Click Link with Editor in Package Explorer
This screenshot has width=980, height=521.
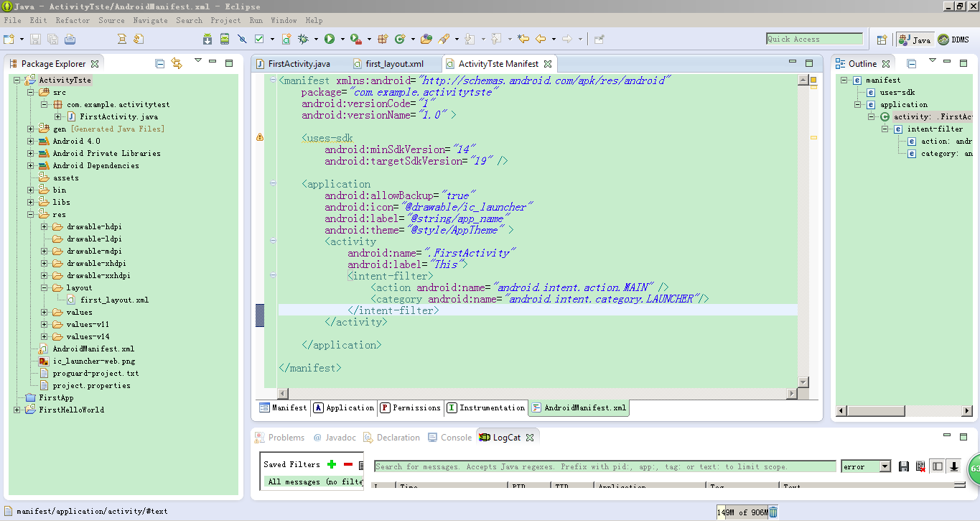177,64
